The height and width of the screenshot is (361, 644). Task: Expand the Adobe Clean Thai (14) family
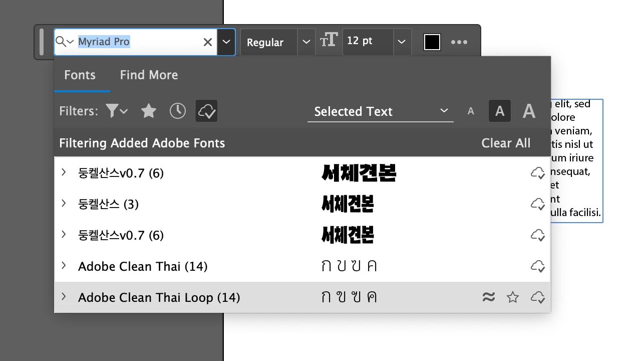coord(64,266)
